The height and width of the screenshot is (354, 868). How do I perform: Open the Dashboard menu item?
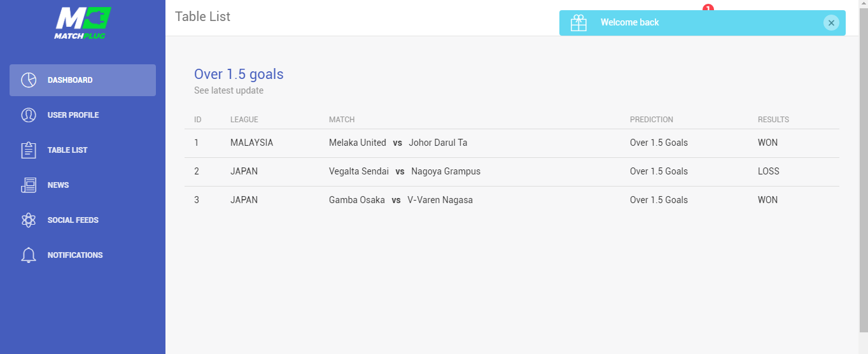coord(83,80)
